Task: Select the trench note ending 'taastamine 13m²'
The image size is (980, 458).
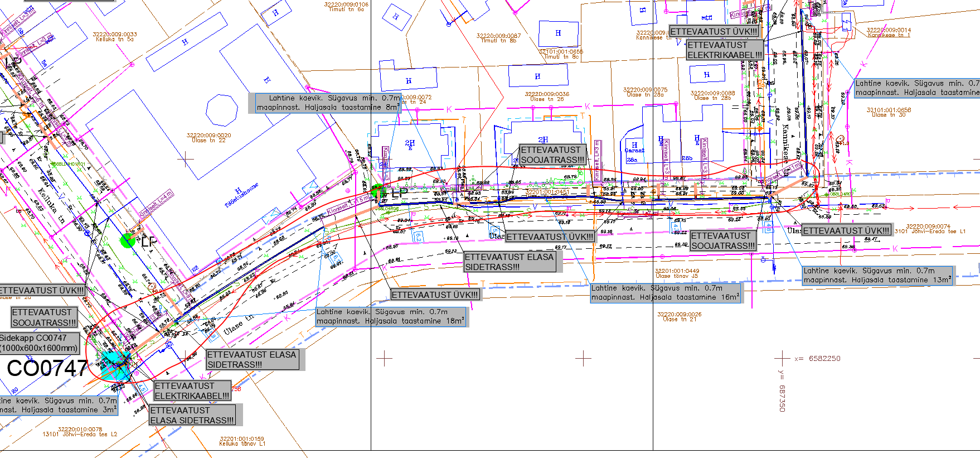Action: coord(877,276)
